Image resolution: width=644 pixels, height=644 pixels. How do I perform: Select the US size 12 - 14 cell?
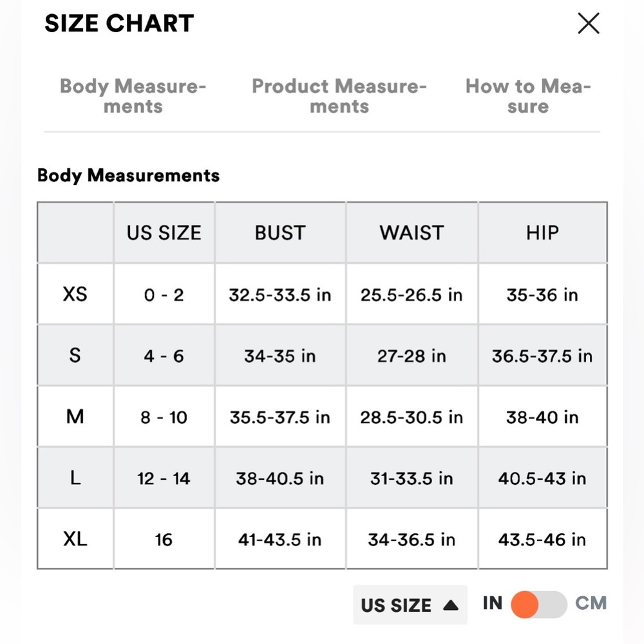point(164,478)
